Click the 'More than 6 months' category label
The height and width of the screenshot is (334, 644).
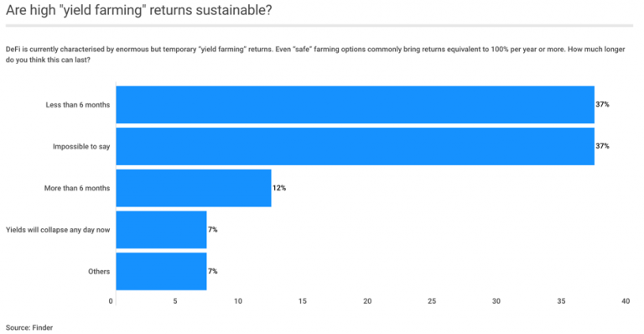point(77,188)
